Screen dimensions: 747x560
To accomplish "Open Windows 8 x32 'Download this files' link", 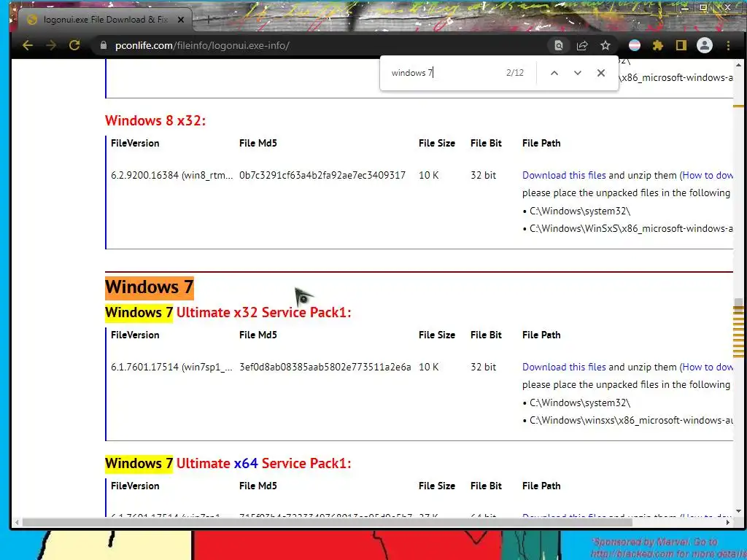I will click(x=564, y=175).
